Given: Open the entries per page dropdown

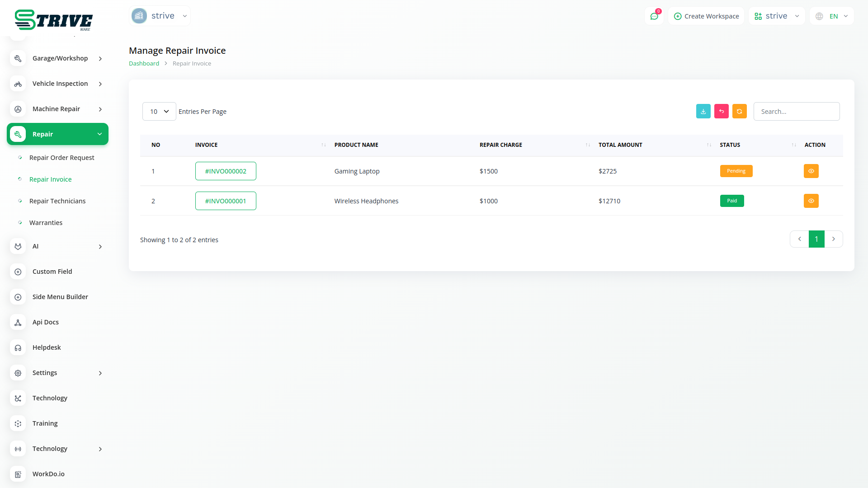Looking at the screenshot, I should click(x=159, y=112).
